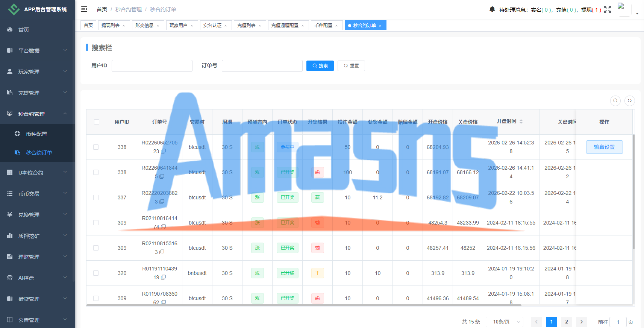This screenshot has width=644, height=328.
Task: Check the row for order R022606418445
Action: click(x=96, y=172)
